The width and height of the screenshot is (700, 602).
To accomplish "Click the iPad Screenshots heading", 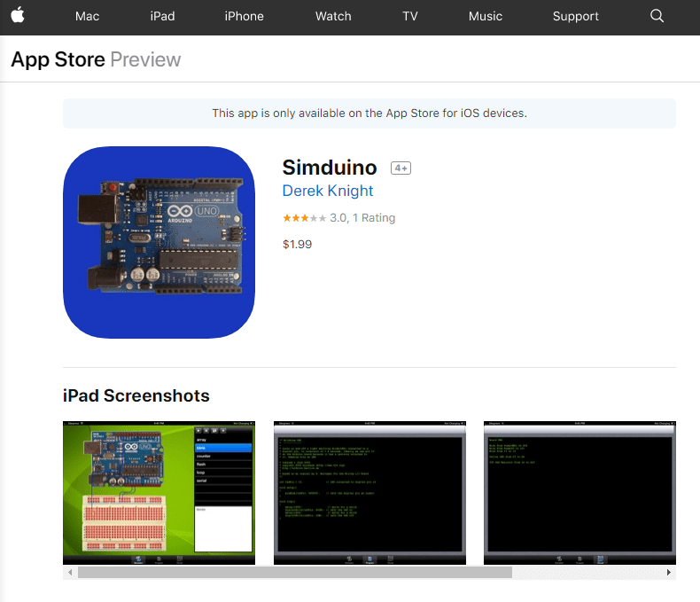I will click(x=136, y=395).
